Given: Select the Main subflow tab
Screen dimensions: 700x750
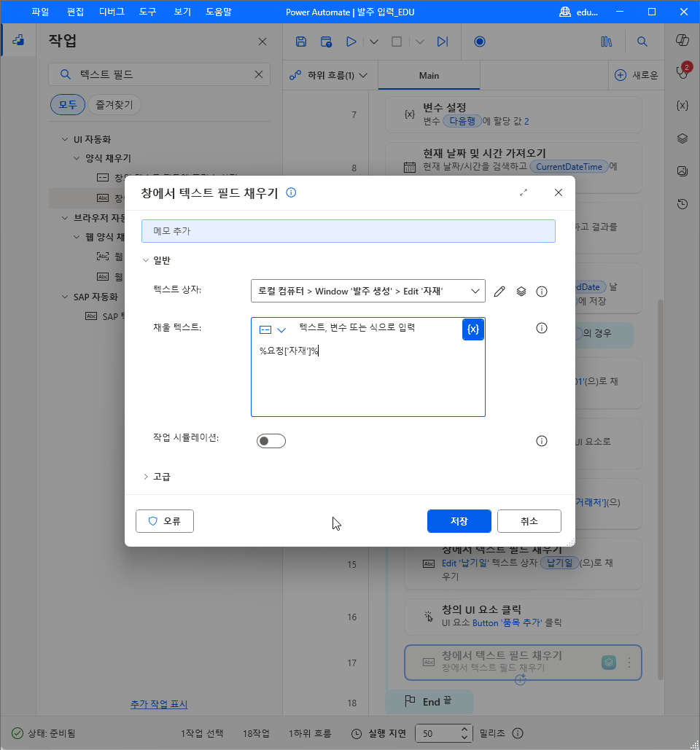Looking at the screenshot, I should click(429, 76).
